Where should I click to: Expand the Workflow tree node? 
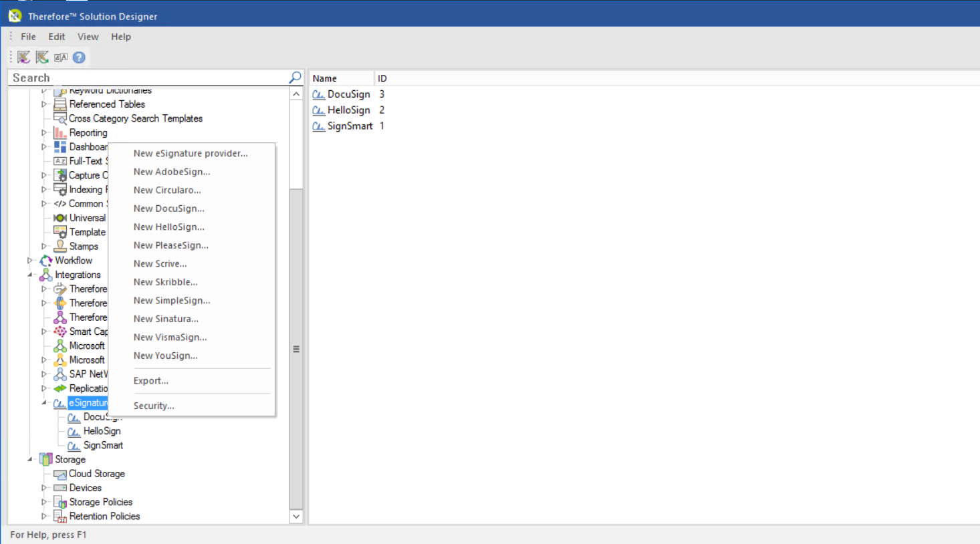coord(30,261)
